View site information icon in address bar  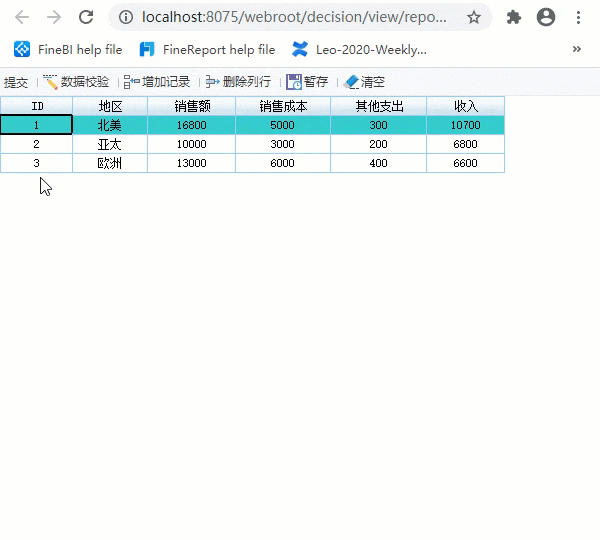click(126, 17)
